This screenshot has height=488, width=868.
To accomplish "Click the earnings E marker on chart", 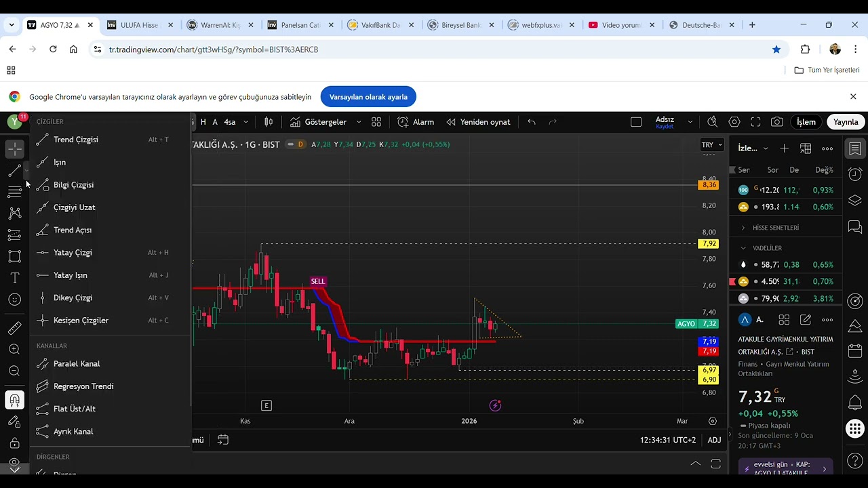I will (267, 405).
